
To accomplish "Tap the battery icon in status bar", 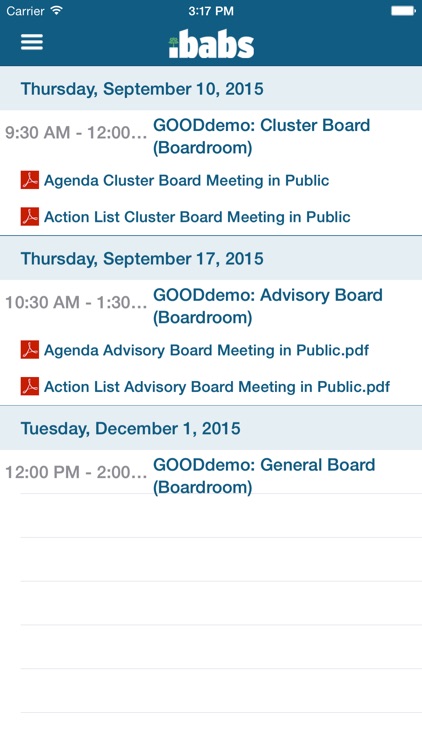I will [403, 11].
